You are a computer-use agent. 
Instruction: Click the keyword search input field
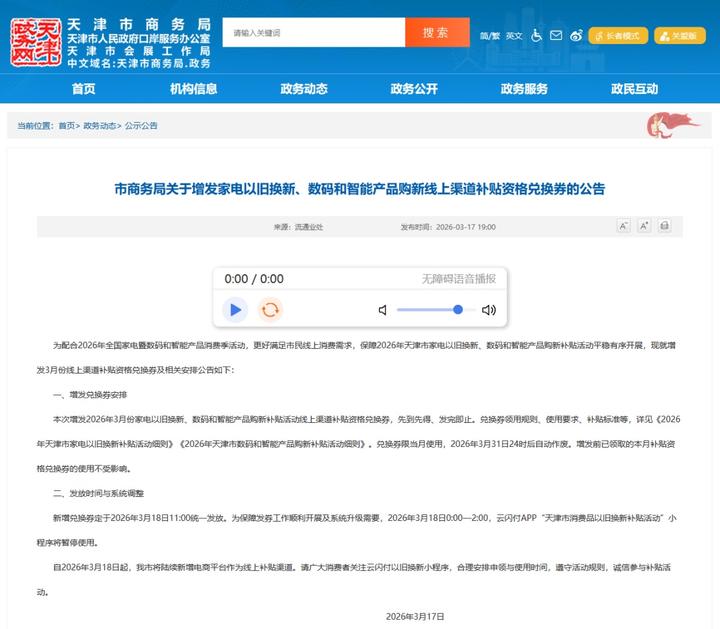(313, 33)
